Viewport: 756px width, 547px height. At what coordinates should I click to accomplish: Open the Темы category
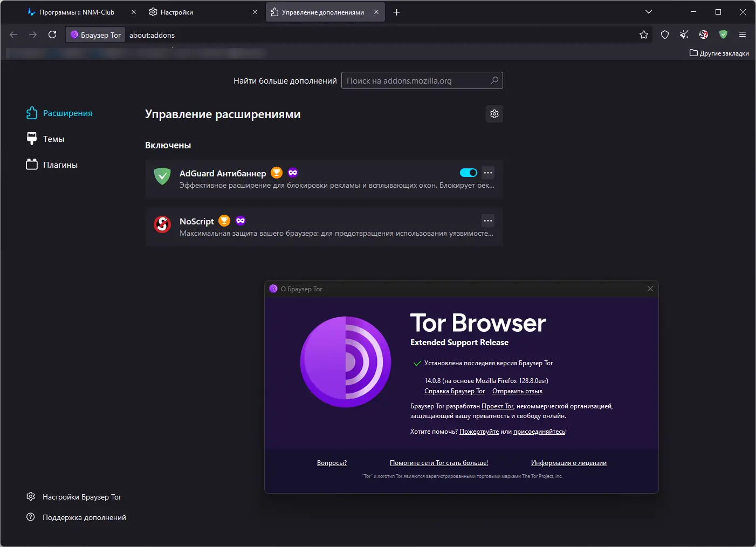45,139
